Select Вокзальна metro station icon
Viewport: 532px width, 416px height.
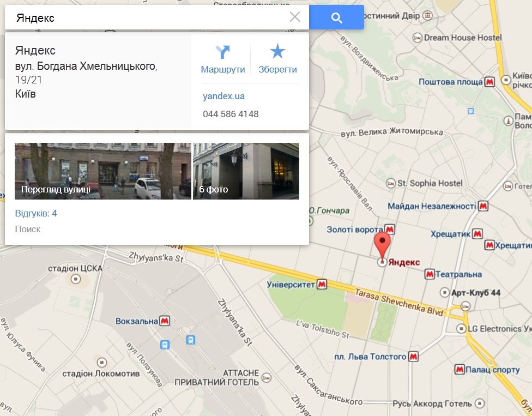coord(165,321)
